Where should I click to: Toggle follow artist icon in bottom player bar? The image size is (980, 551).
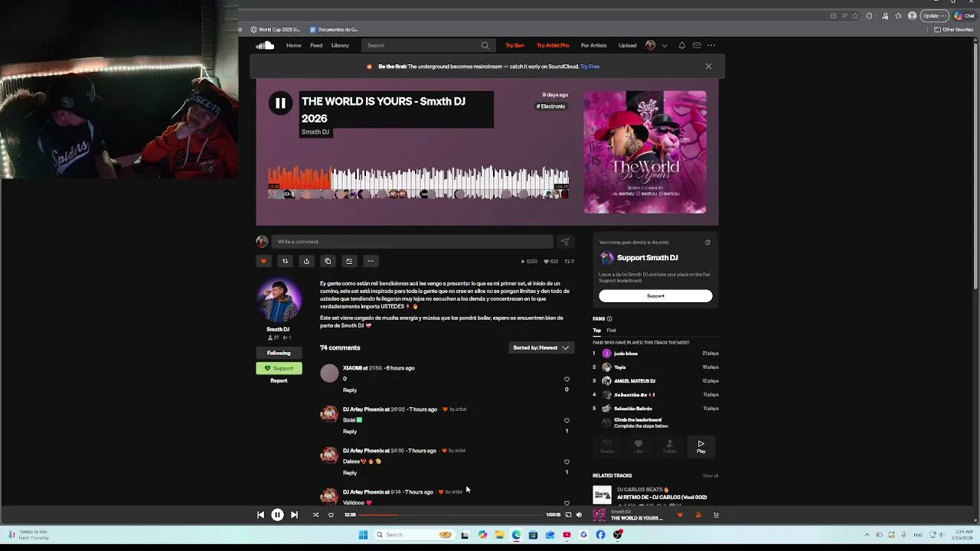click(x=698, y=515)
